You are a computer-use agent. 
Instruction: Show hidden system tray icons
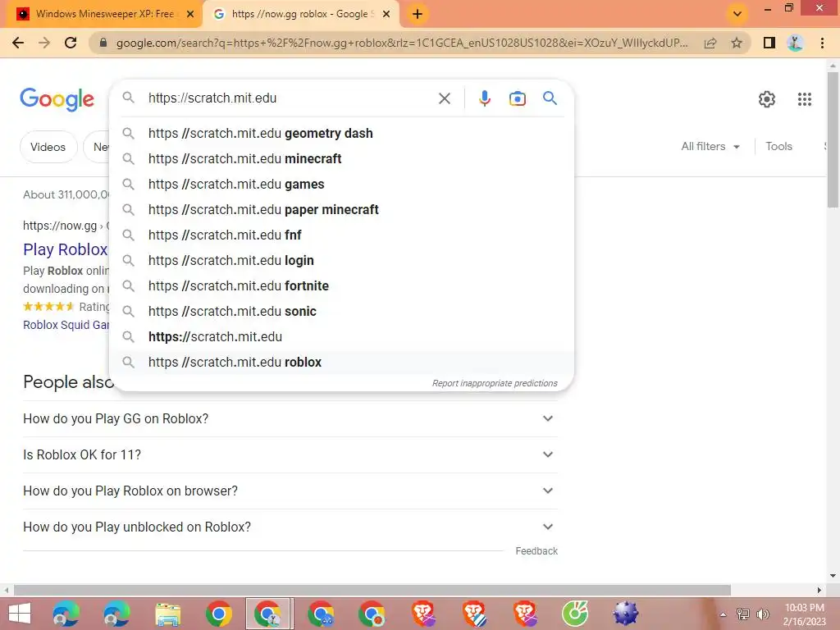click(x=723, y=614)
